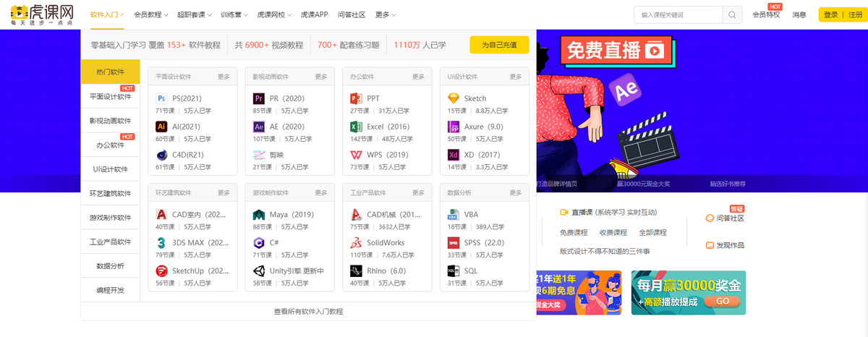Select the UI设计软件 sidebar tab
This screenshot has width=868, height=337.
pos(111,169)
